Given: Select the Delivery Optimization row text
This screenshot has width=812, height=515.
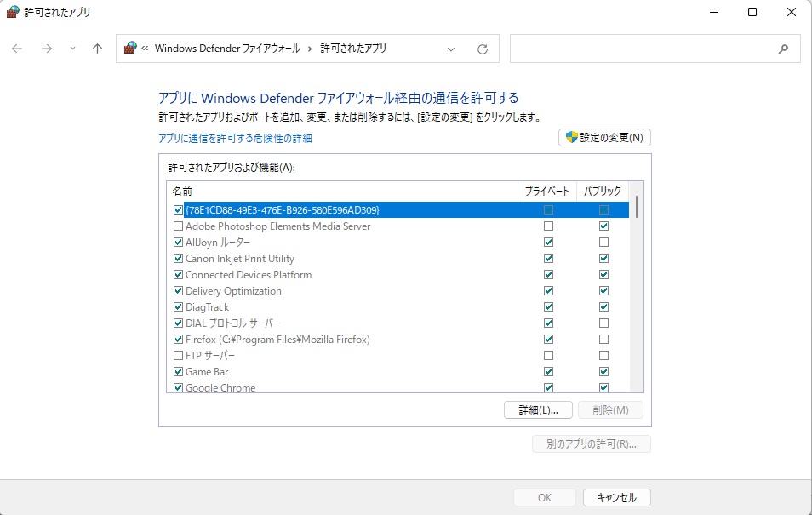Looking at the screenshot, I should coord(233,290).
